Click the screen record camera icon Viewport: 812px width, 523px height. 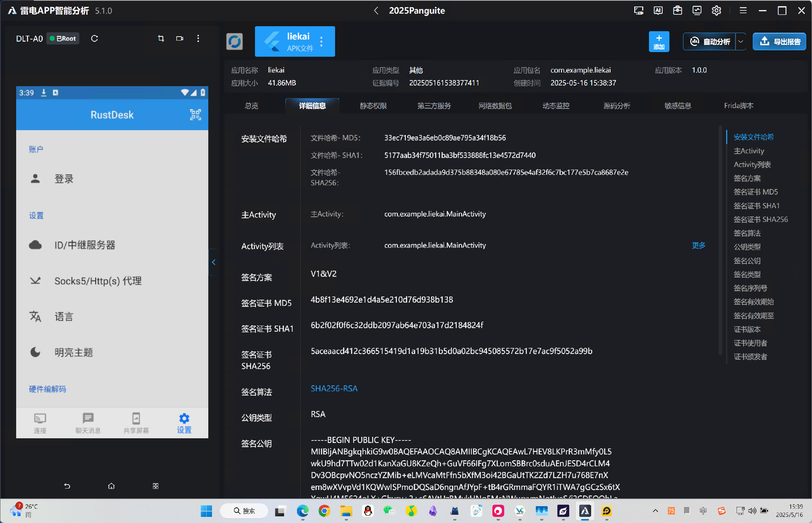point(180,38)
